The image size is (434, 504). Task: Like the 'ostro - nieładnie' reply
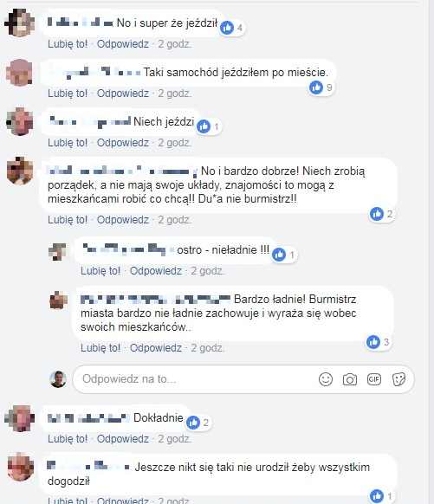(100, 271)
